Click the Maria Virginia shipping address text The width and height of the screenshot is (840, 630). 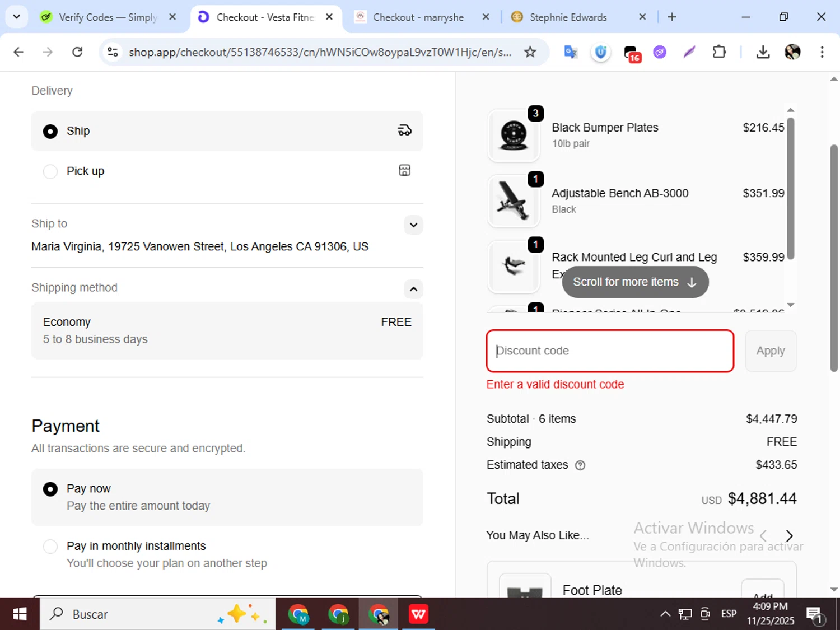pyautogui.click(x=200, y=246)
